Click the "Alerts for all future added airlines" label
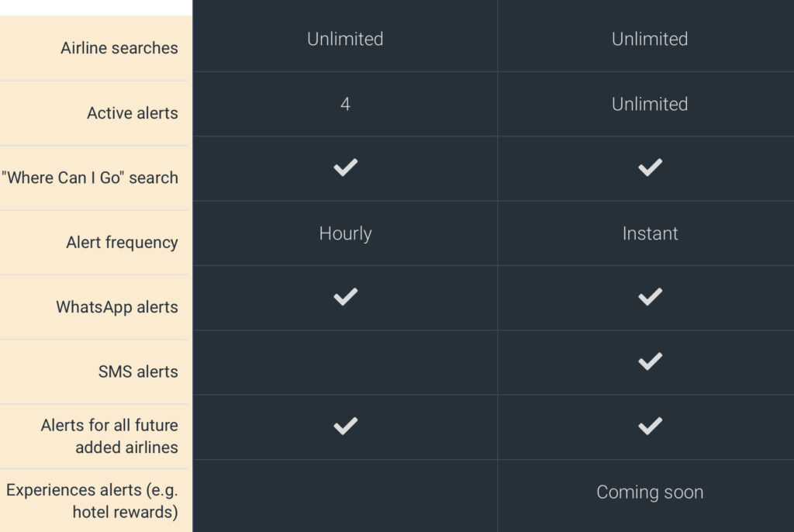Viewport: 794px width, 532px height. tap(109, 437)
